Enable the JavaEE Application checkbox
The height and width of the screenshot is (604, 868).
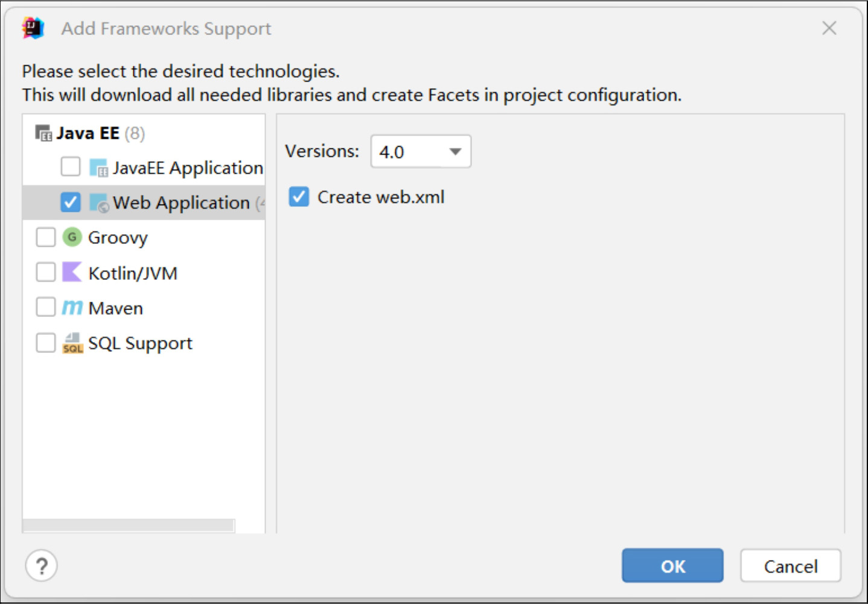click(71, 167)
